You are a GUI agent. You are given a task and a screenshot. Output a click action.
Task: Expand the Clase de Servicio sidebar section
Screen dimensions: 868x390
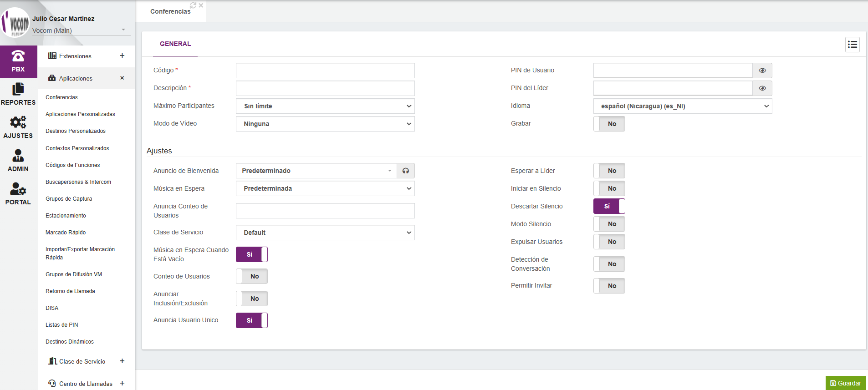point(87,361)
